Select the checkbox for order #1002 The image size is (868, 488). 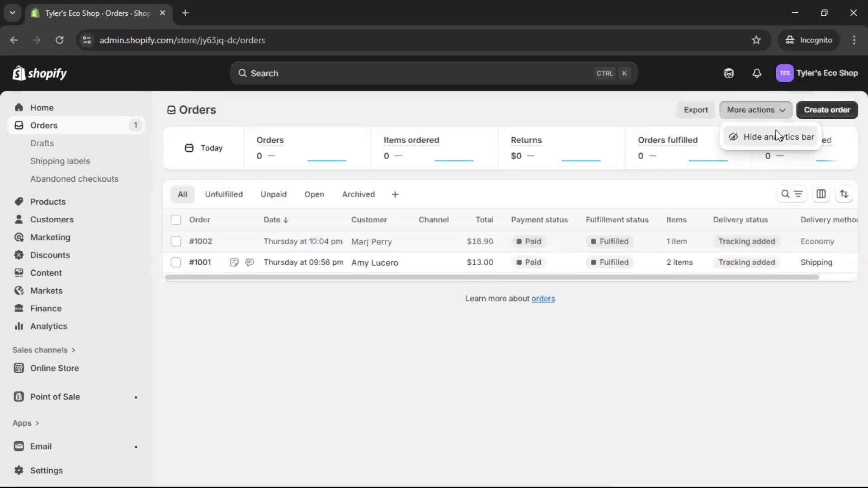(176, 241)
